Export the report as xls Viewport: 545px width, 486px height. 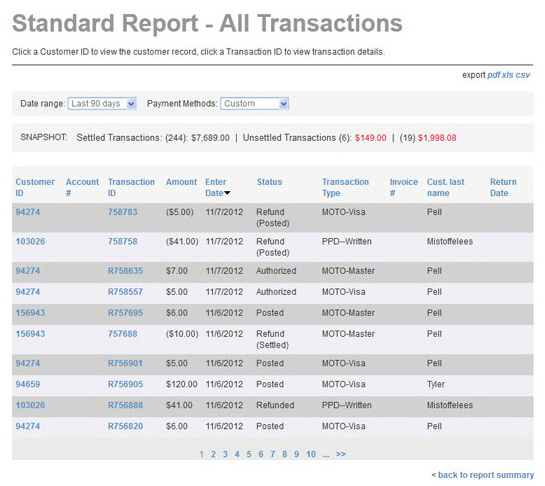[507, 75]
